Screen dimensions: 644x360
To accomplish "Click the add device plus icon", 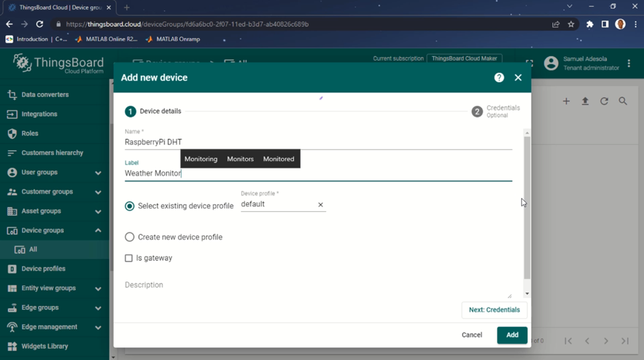I will pos(566,101).
